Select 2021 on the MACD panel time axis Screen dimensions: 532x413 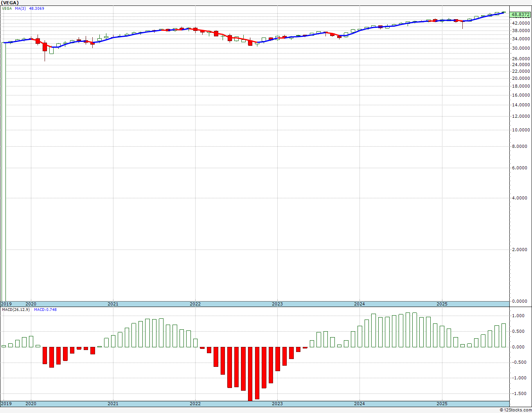(x=113, y=404)
